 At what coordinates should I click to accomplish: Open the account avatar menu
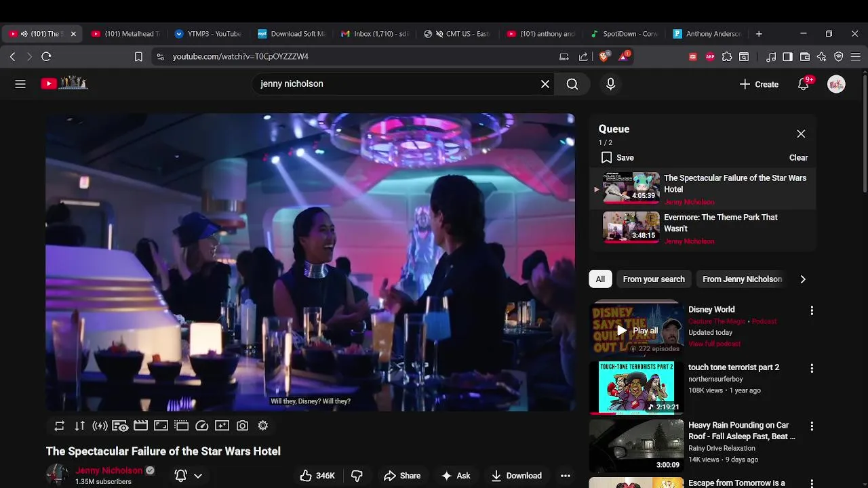coord(836,84)
